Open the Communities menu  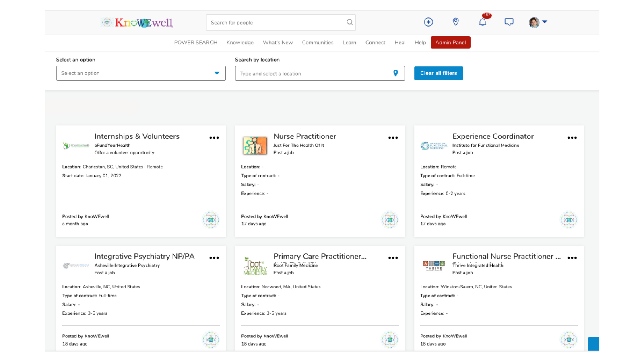tap(318, 42)
